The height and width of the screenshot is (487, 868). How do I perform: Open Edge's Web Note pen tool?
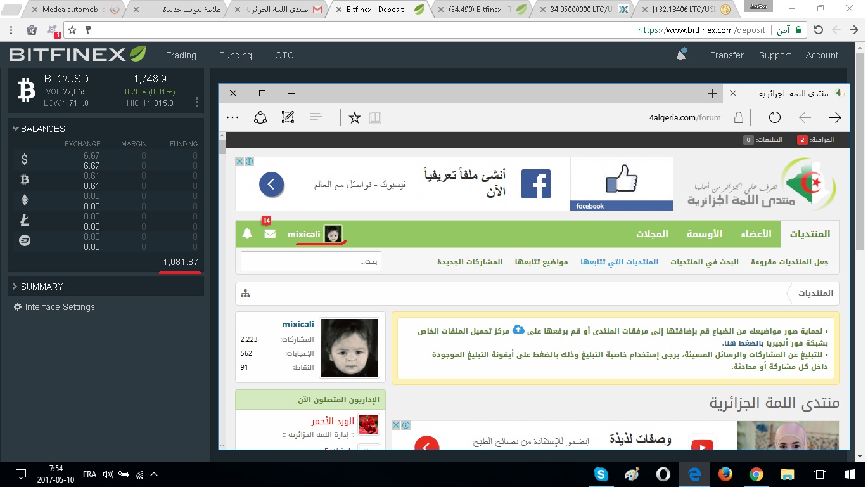(288, 117)
